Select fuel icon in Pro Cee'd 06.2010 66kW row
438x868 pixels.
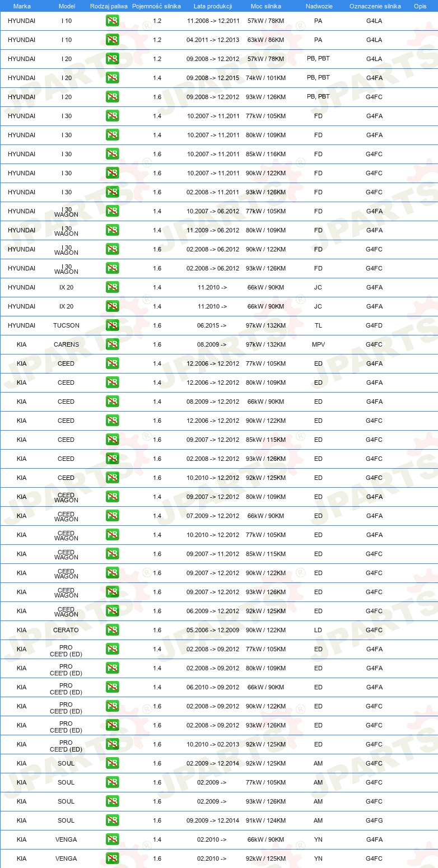click(112, 687)
